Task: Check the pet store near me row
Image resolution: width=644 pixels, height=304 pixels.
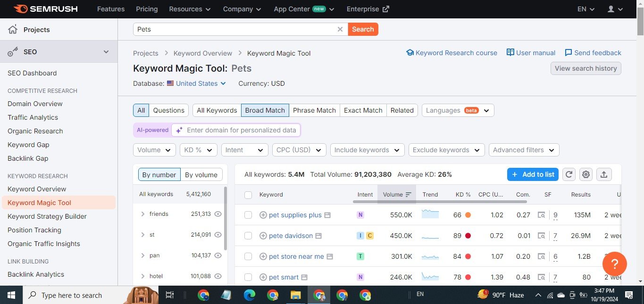Action: point(248,256)
